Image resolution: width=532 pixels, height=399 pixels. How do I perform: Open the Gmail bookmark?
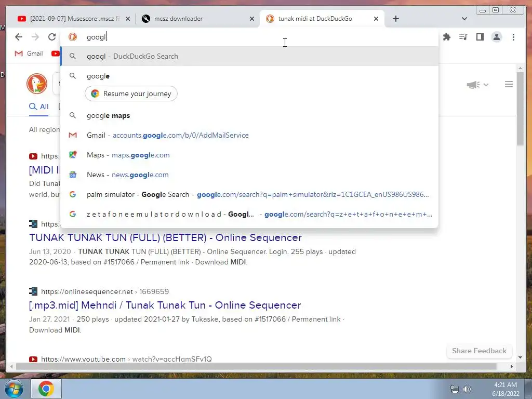(29, 54)
